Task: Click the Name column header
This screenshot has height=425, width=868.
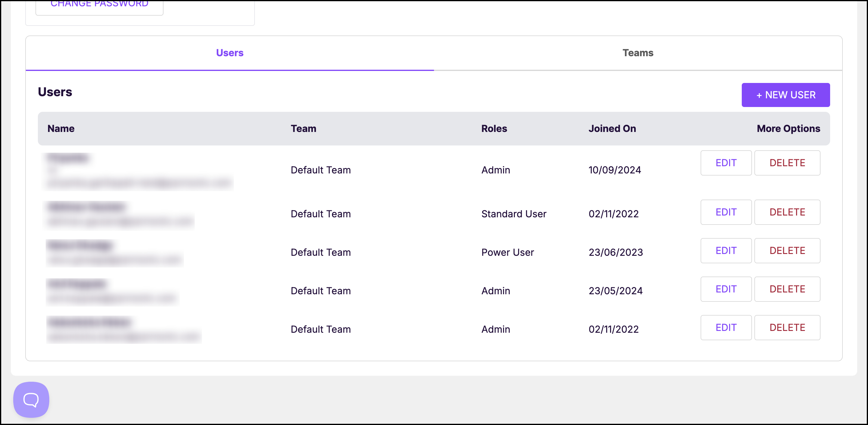Action: [x=61, y=128]
